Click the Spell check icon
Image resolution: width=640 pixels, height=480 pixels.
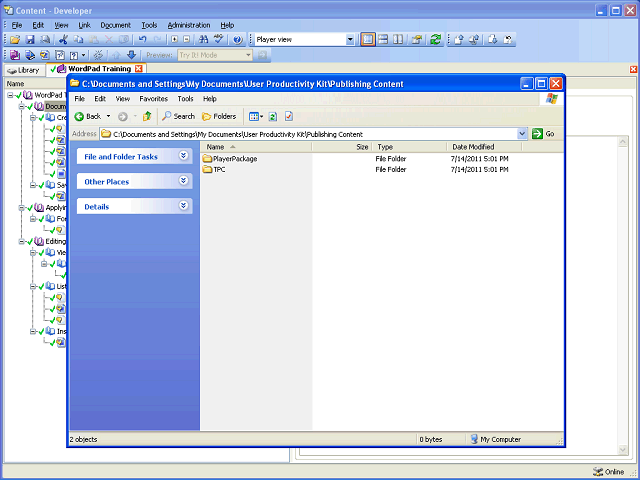pyautogui.click(x=218, y=40)
